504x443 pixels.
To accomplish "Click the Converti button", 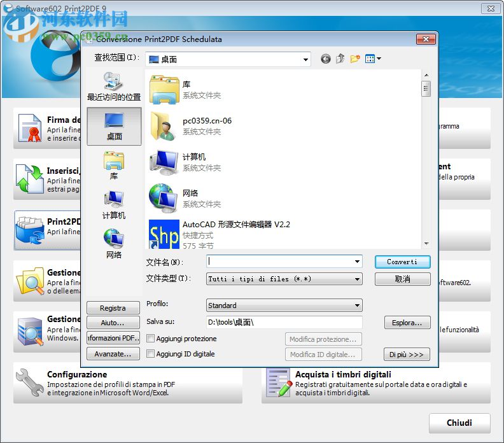I will pyautogui.click(x=402, y=262).
